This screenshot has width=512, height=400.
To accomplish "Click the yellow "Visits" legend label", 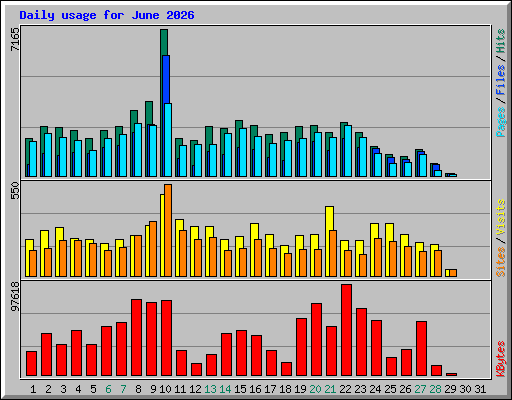I will click(x=500, y=217).
